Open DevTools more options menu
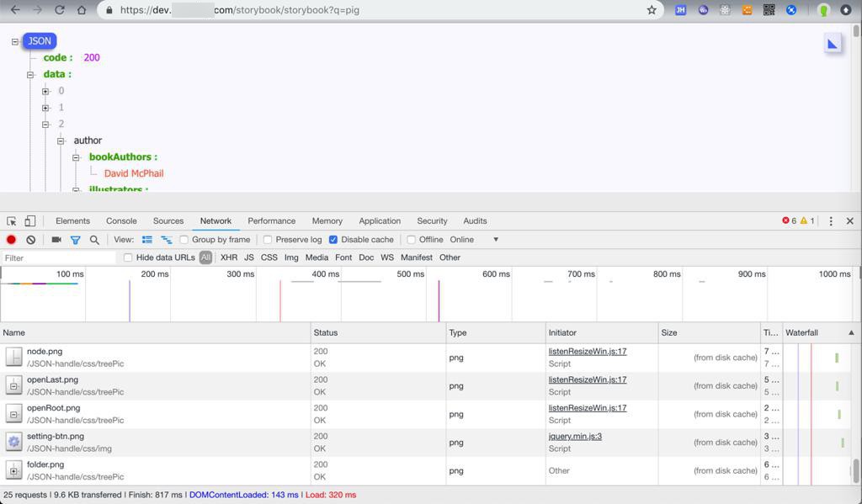 [x=831, y=221]
